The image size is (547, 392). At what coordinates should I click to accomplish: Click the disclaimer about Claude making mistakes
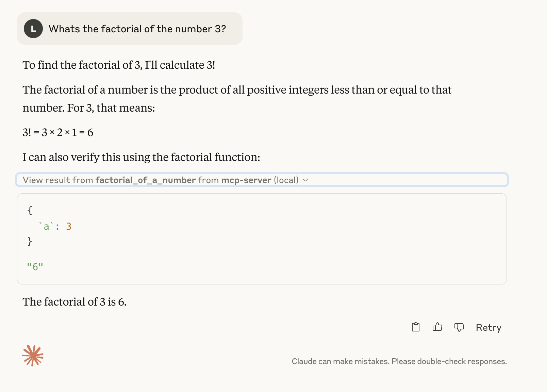coord(399,361)
